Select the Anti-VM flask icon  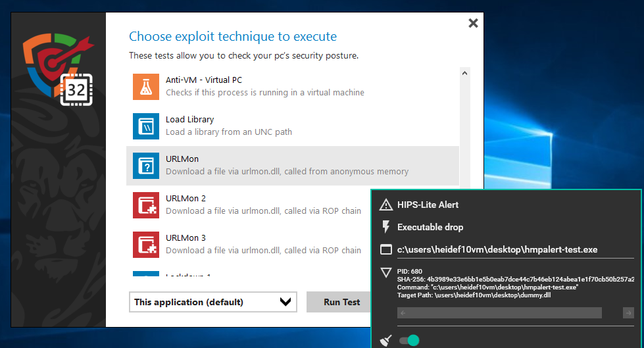pos(146,87)
